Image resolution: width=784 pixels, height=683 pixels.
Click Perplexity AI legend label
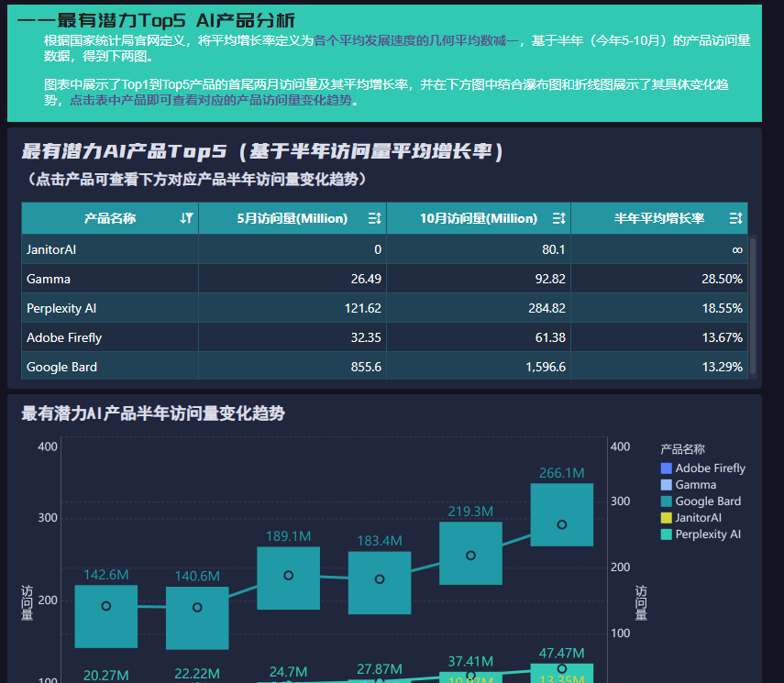click(708, 534)
